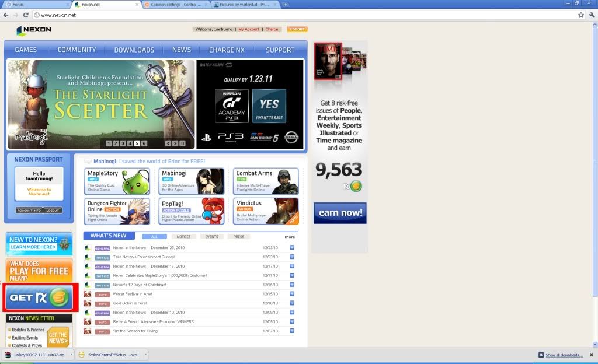Select the PRESS tab in What's New
Image resolution: width=598 pixels, height=364 pixels.
tap(239, 237)
